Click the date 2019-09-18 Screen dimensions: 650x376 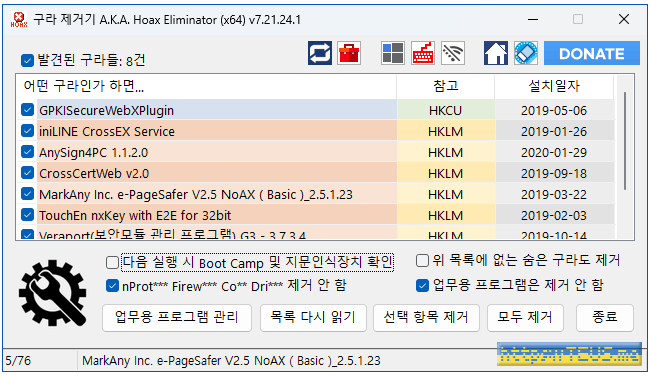point(554,173)
